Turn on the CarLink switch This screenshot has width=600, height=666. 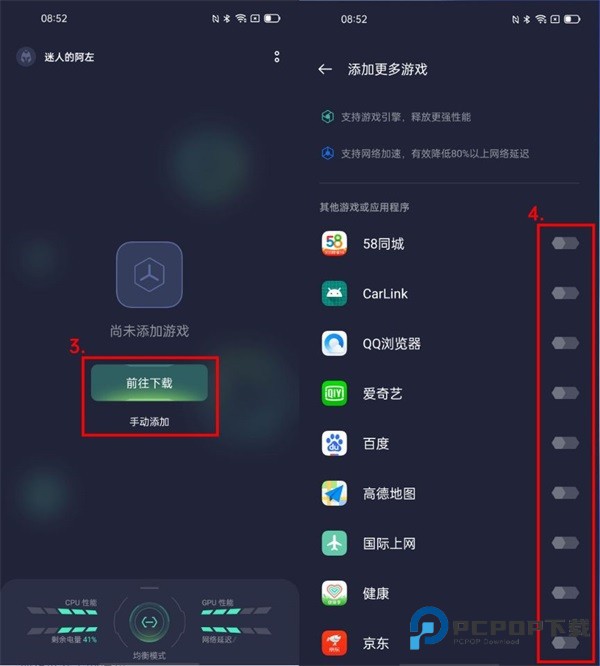pyautogui.click(x=565, y=293)
